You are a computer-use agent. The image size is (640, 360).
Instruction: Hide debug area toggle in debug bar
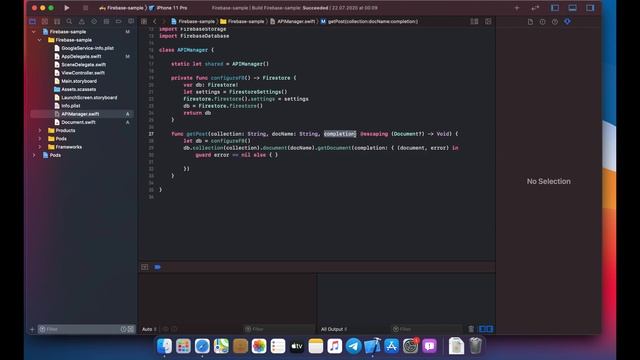coord(144,267)
